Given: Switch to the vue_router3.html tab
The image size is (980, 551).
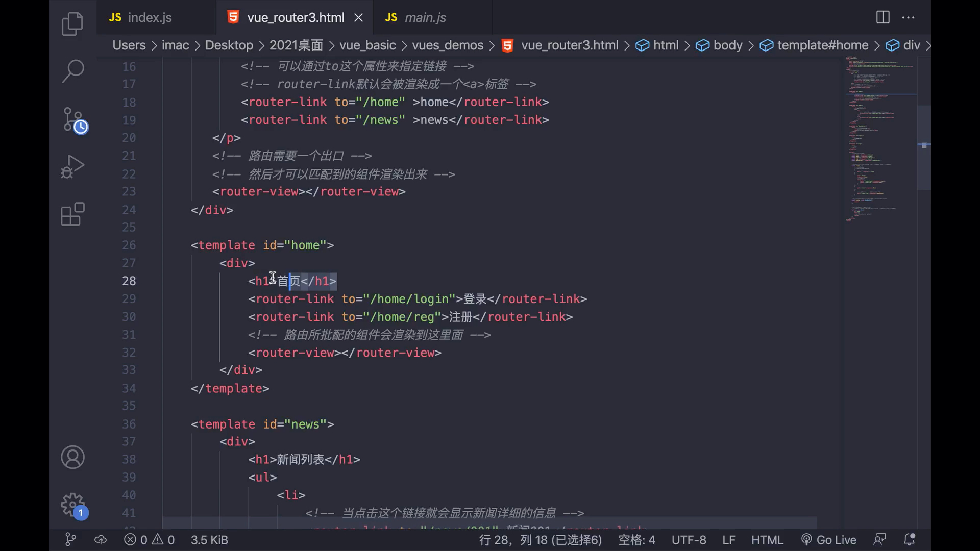Looking at the screenshot, I should click(x=295, y=17).
